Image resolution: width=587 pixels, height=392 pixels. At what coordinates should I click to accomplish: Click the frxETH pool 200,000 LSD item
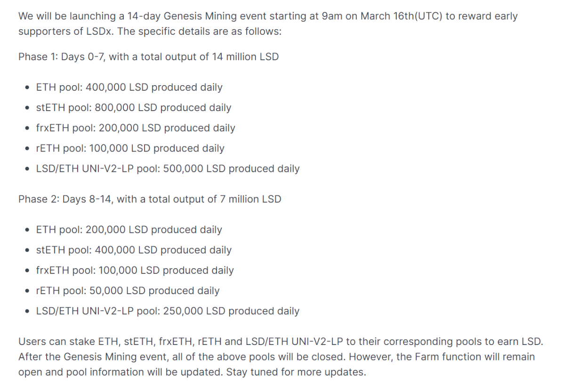[136, 128]
